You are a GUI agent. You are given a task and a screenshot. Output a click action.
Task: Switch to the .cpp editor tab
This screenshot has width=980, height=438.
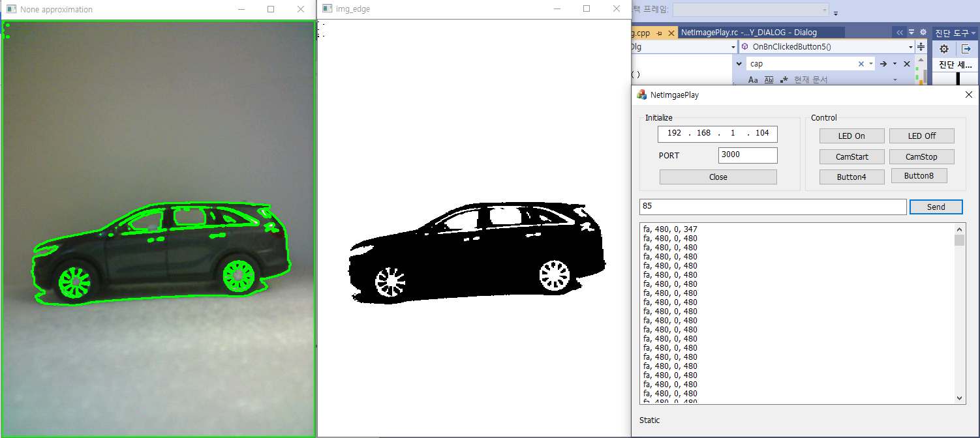click(x=641, y=32)
